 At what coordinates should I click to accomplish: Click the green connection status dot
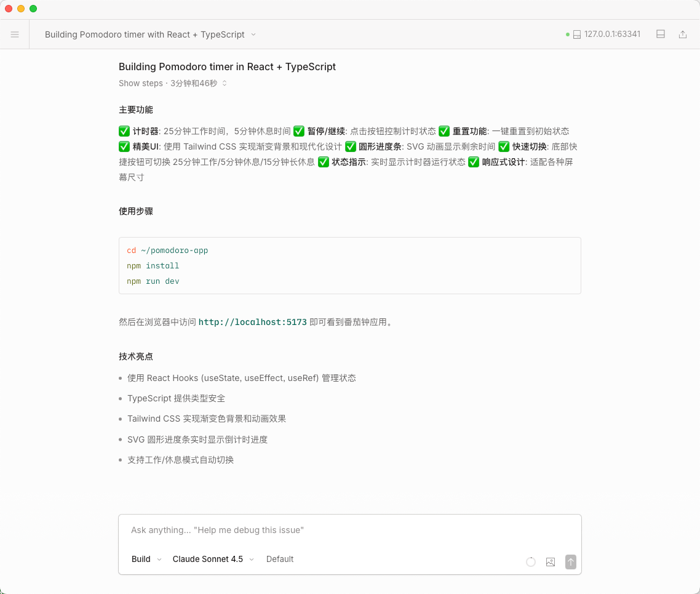click(568, 34)
